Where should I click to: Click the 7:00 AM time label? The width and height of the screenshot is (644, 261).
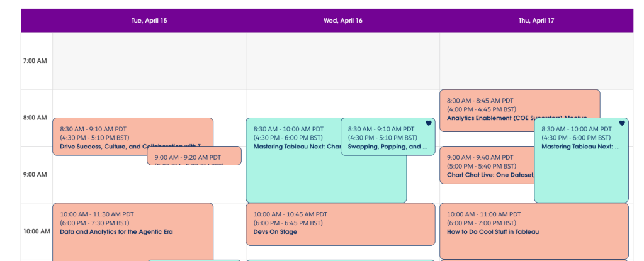(35, 61)
